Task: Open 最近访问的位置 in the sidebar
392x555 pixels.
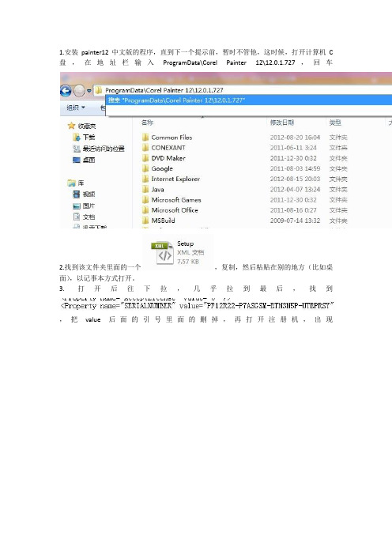Action: [104, 149]
